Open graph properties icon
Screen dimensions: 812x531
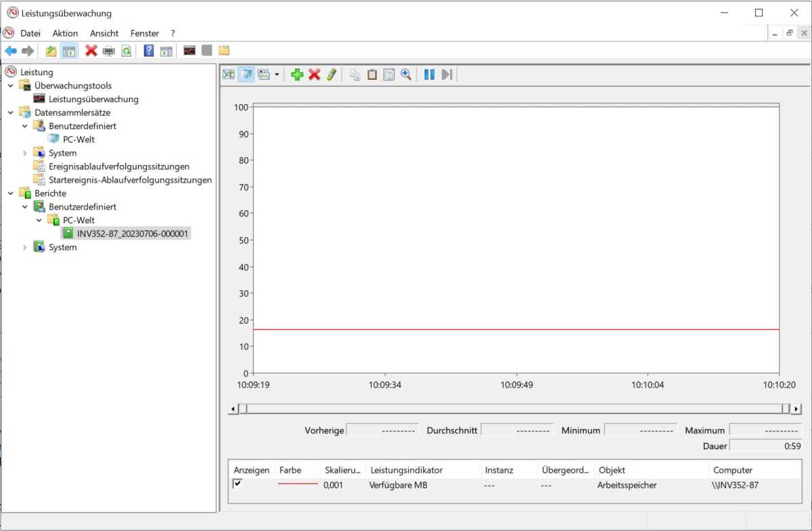pyautogui.click(x=389, y=74)
